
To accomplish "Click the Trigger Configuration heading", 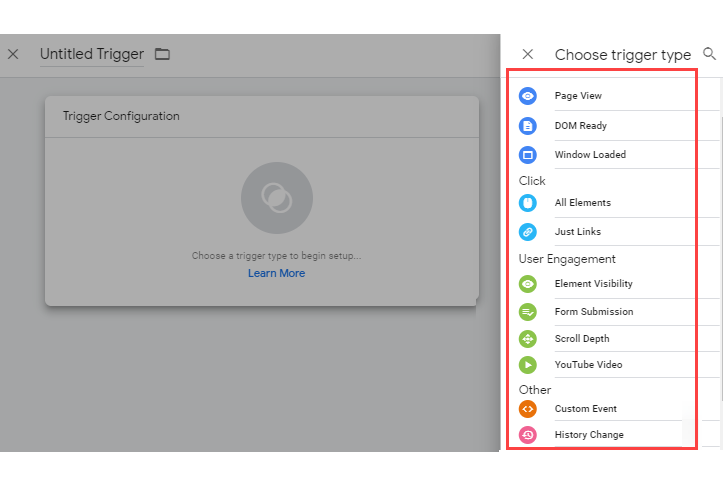I will tap(121, 116).
